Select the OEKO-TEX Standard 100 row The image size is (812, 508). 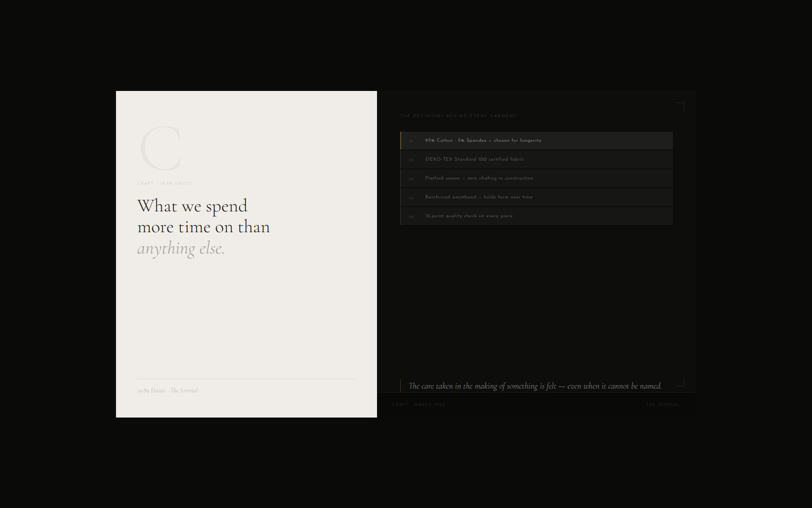536,160
